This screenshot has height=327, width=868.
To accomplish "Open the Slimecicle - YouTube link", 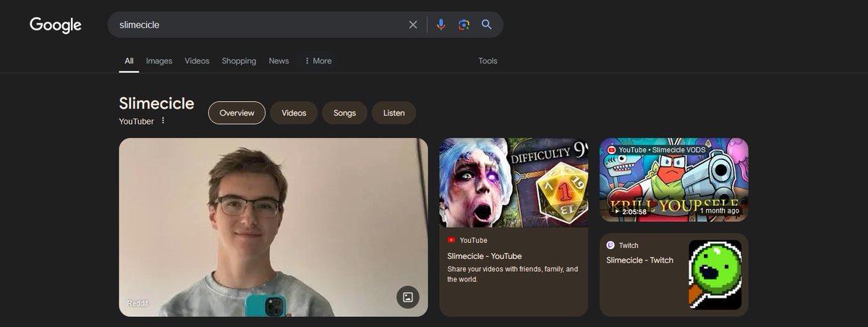I will pos(484,256).
